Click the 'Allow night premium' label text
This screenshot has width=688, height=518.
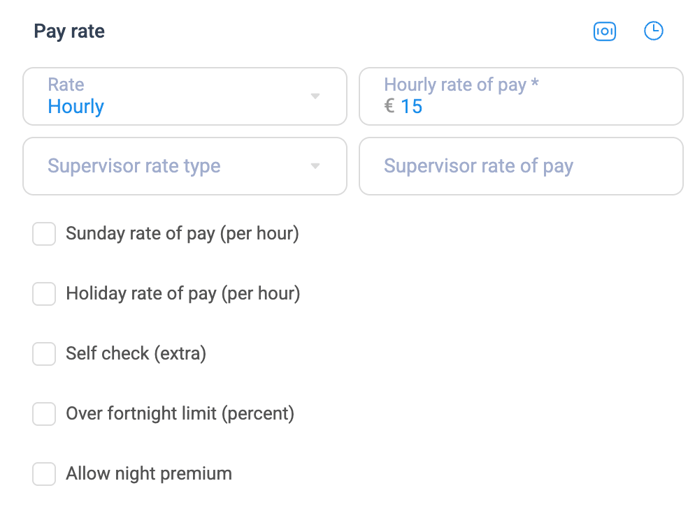point(149,474)
